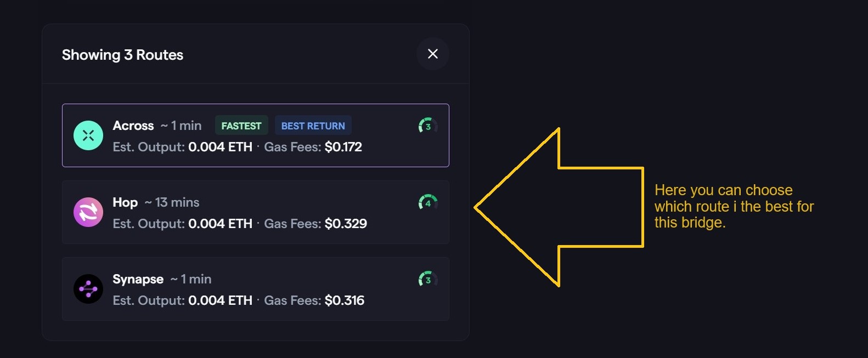Close the routes panel with X
Viewport: 868px width, 358px height.
click(432, 54)
